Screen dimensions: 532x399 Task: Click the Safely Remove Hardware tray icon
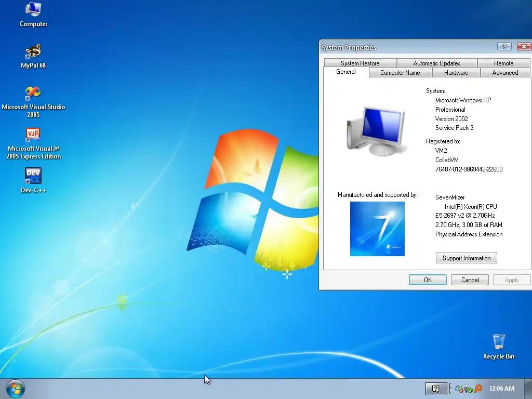click(x=468, y=389)
